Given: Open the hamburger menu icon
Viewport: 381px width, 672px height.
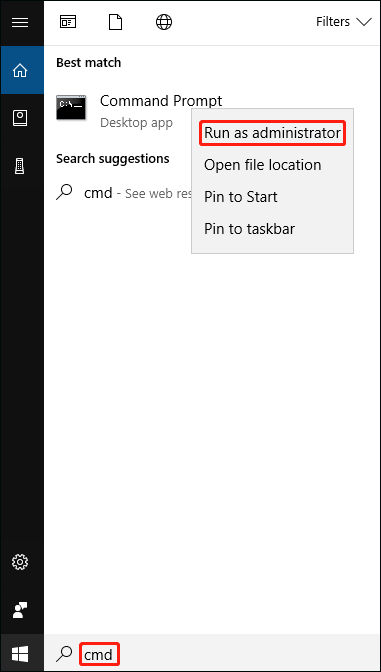Looking at the screenshot, I should [20, 22].
